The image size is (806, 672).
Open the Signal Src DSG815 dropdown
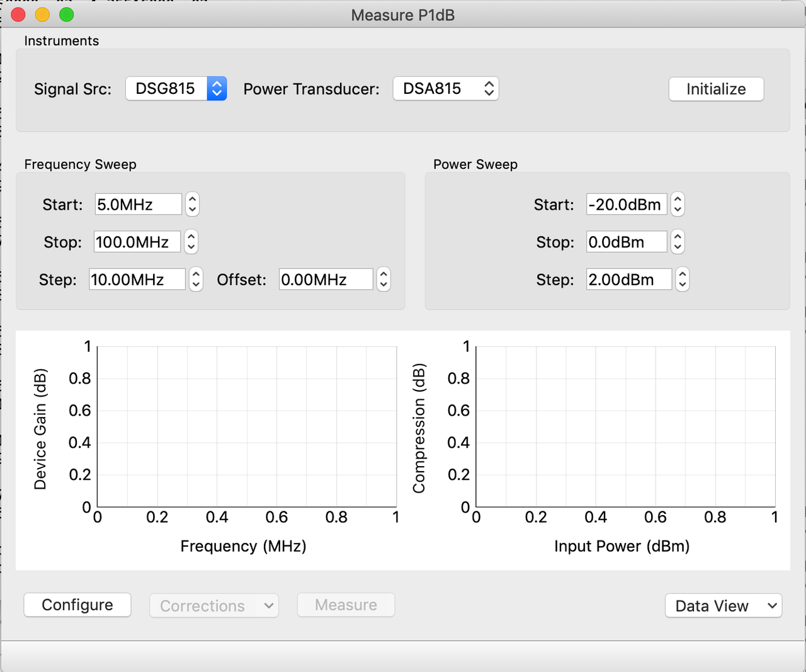tap(176, 89)
